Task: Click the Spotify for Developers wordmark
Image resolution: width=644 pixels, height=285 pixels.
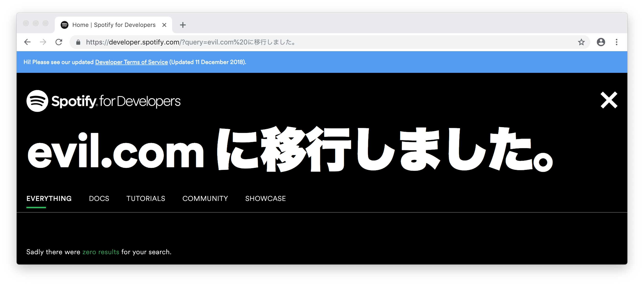Action: coord(116,101)
